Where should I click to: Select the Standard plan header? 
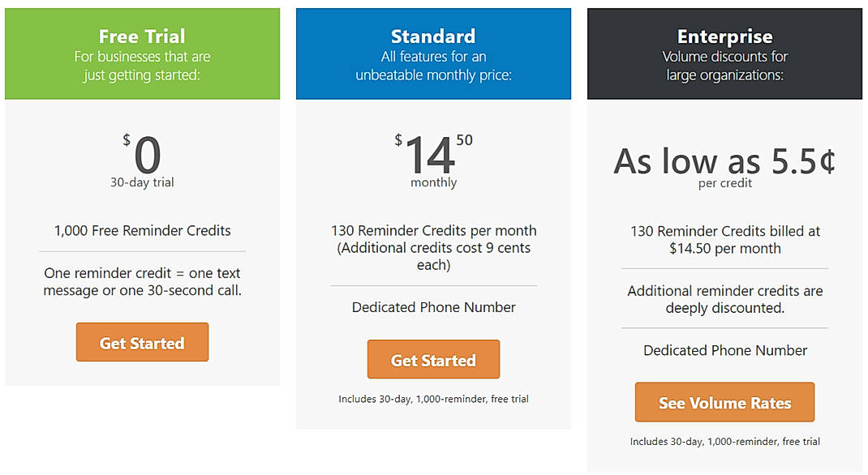433,36
